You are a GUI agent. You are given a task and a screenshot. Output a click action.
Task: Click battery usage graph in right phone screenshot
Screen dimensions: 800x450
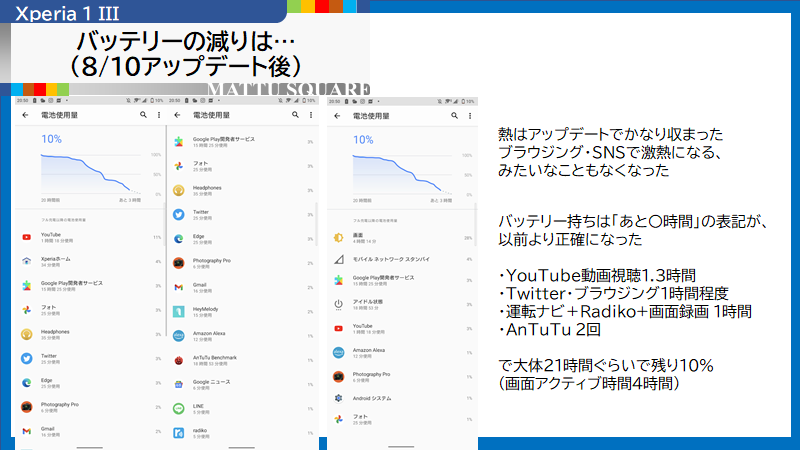pos(403,174)
